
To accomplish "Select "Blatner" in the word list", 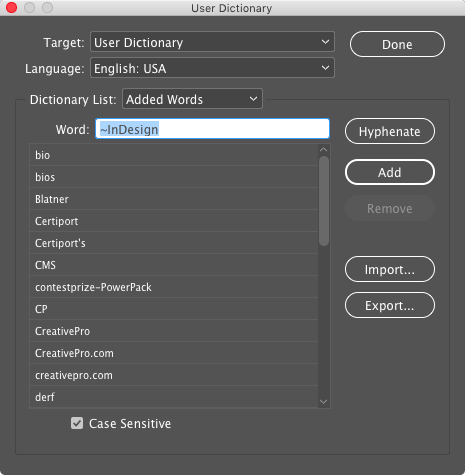I will pyautogui.click(x=174, y=199).
